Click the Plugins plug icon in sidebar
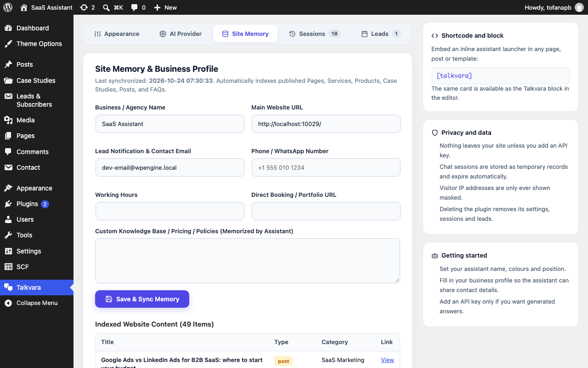The image size is (588, 368). 8,204
